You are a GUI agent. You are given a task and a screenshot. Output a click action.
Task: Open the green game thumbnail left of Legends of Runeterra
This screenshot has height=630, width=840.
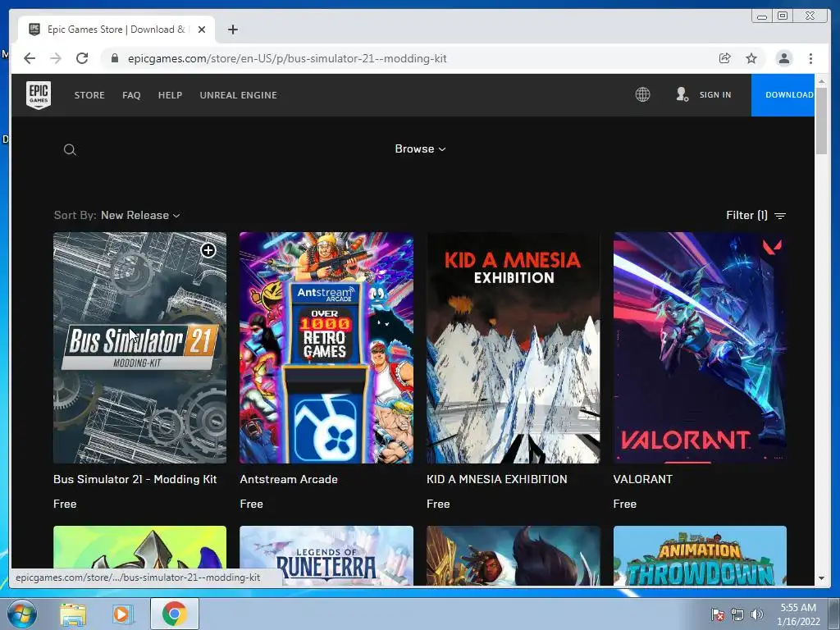click(x=139, y=548)
